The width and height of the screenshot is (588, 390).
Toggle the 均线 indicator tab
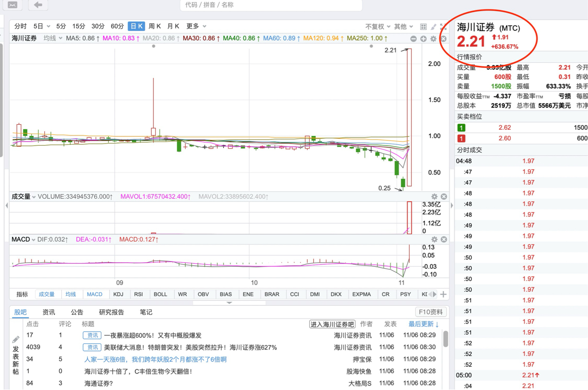click(x=71, y=295)
